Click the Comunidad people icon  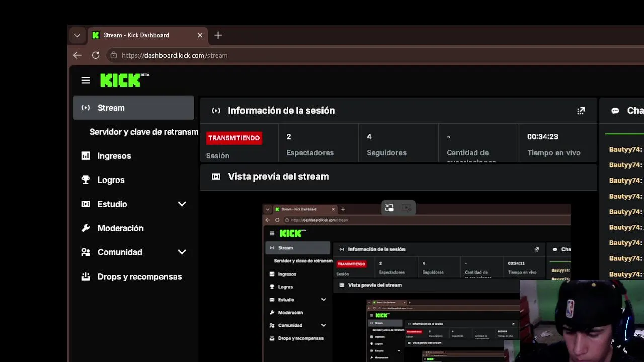point(86,252)
